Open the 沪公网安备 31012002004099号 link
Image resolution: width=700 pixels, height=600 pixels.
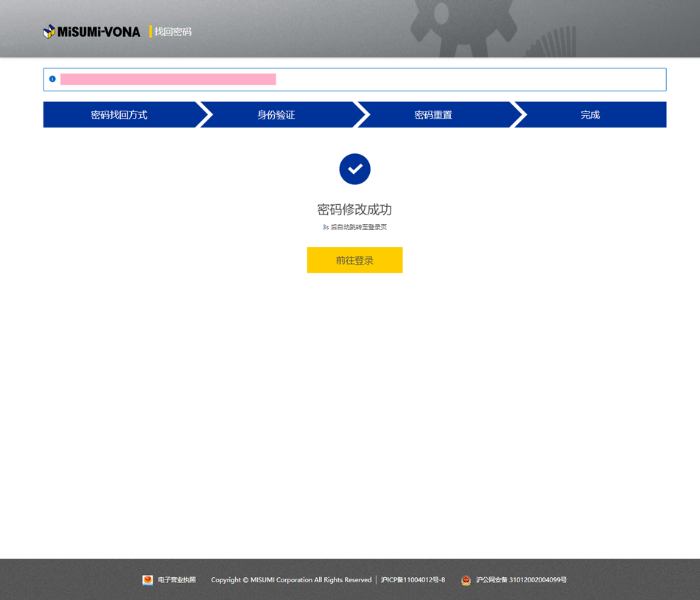coord(521,580)
